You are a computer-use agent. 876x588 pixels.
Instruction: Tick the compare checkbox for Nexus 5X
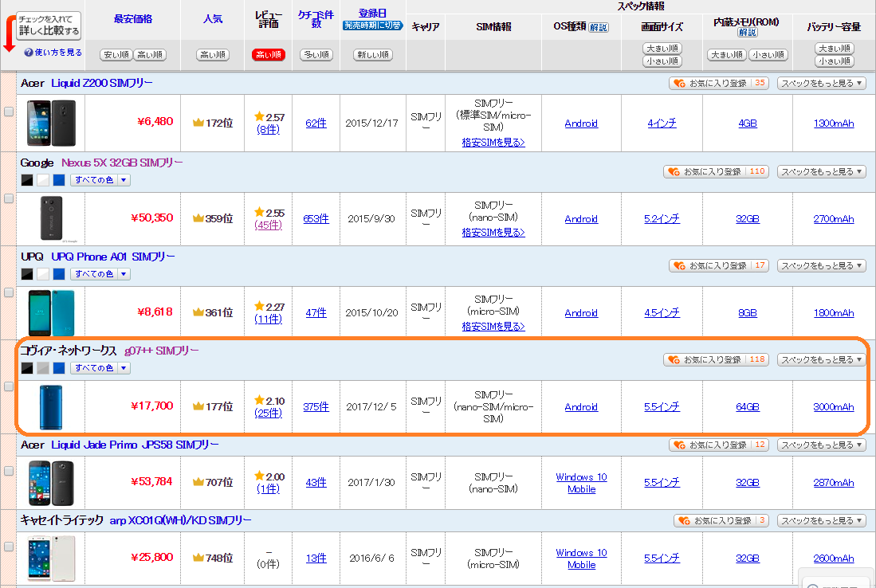coord(9,198)
